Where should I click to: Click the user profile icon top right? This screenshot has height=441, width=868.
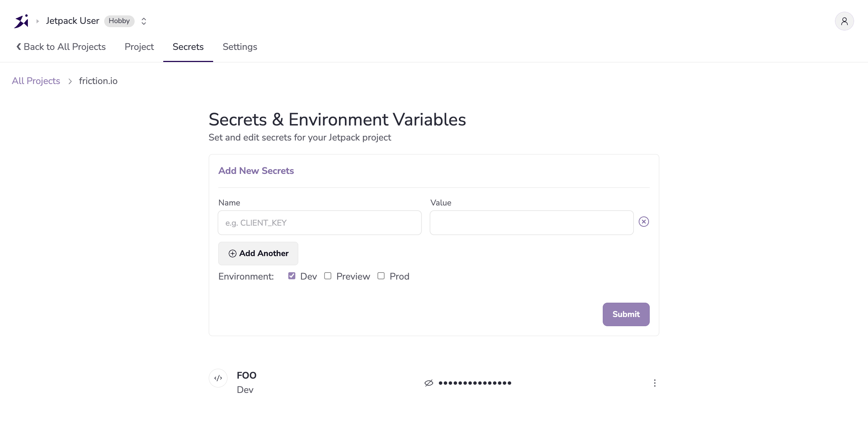point(845,21)
